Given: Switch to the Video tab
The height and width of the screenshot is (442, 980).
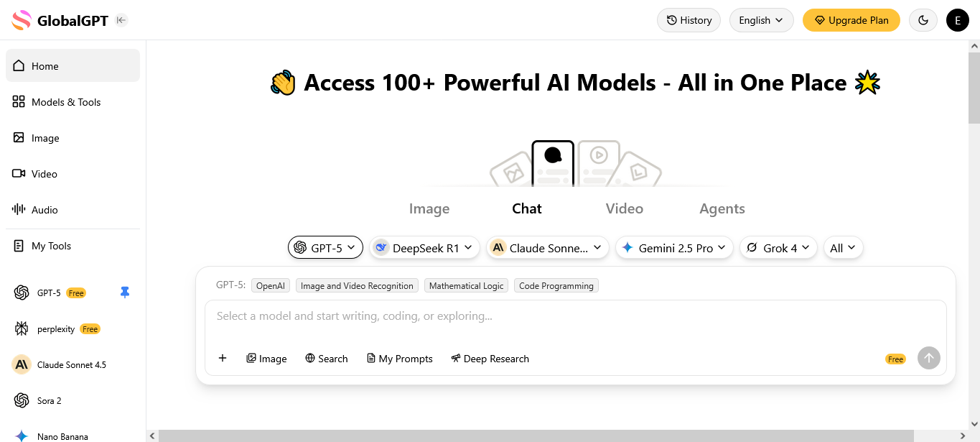Looking at the screenshot, I should (624, 208).
